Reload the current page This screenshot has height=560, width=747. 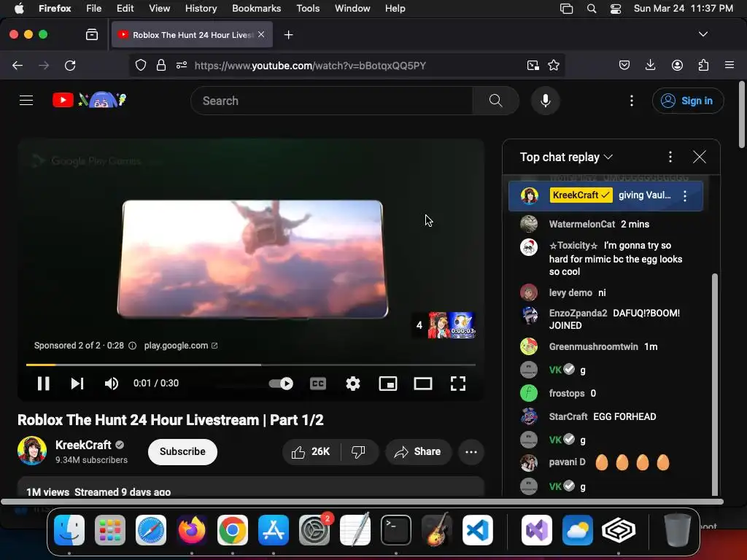click(70, 65)
